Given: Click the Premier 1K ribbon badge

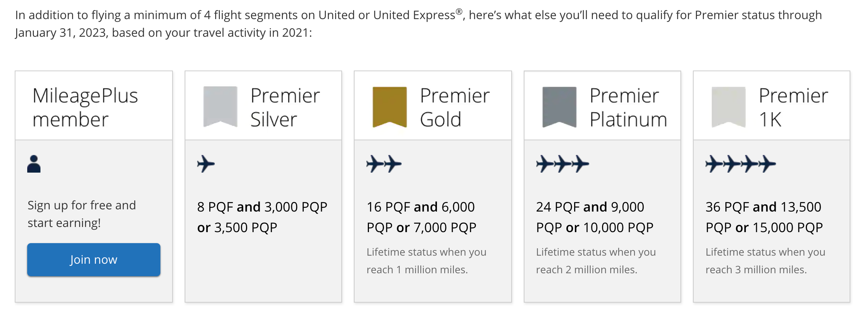Looking at the screenshot, I should click(x=728, y=107).
